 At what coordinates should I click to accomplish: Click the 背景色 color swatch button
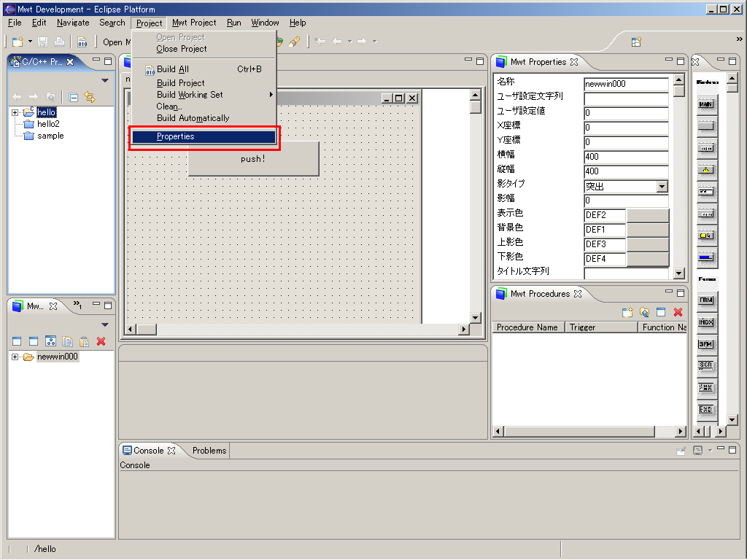coord(648,230)
